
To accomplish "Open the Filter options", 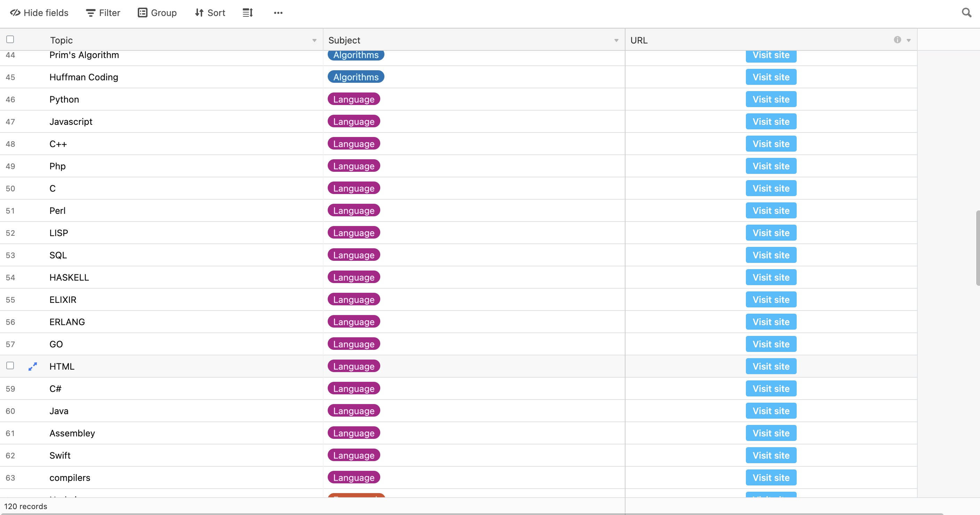I will (x=103, y=13).
